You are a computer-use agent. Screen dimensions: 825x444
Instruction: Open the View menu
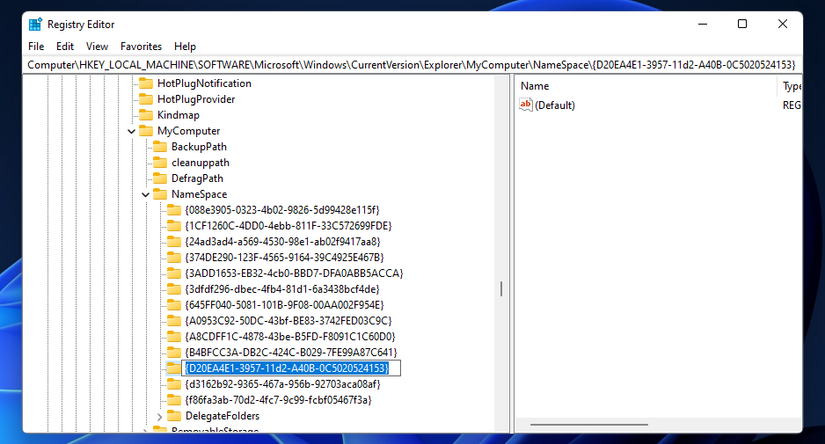97,46
